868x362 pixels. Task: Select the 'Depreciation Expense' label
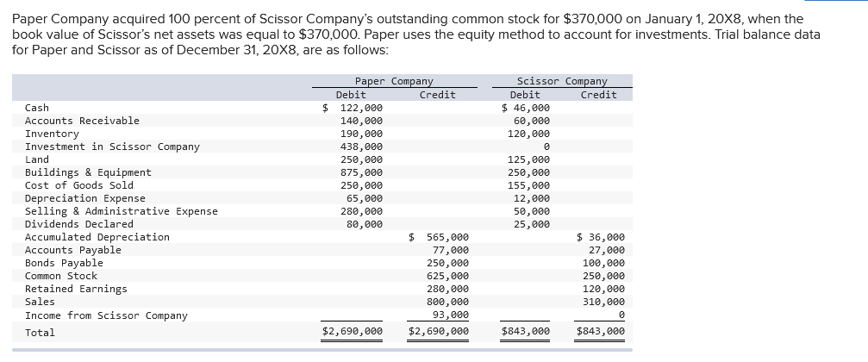click(x=85, y=198)
